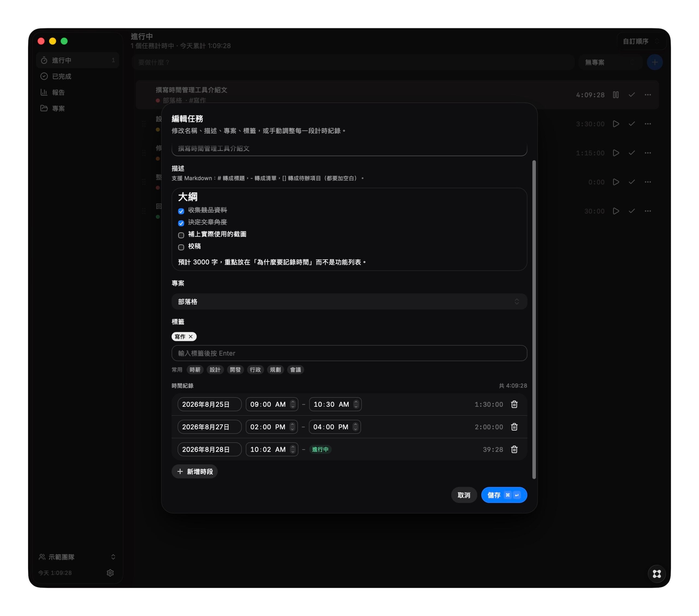The image size is (699, 616).
Task: Click the blue add task plus button
Action: (x=654, y=62)
